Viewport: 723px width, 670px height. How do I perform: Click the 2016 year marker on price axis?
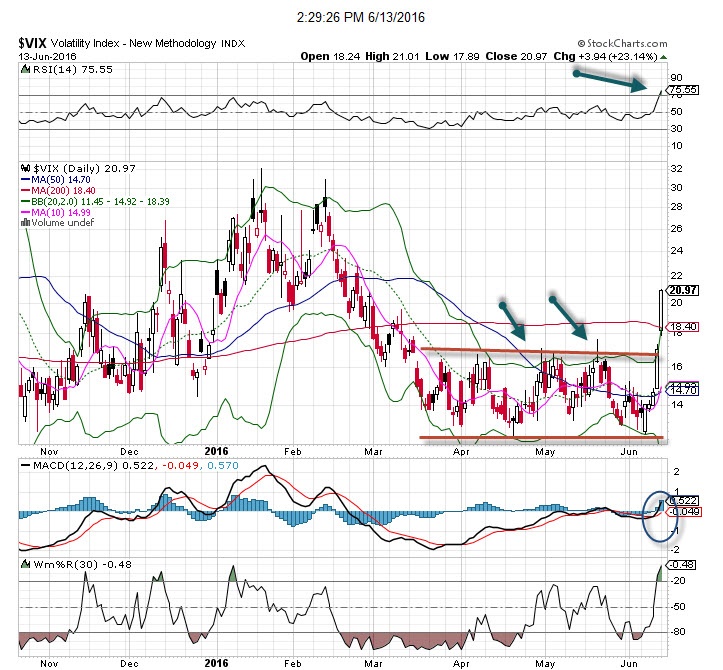coord(217,449)
